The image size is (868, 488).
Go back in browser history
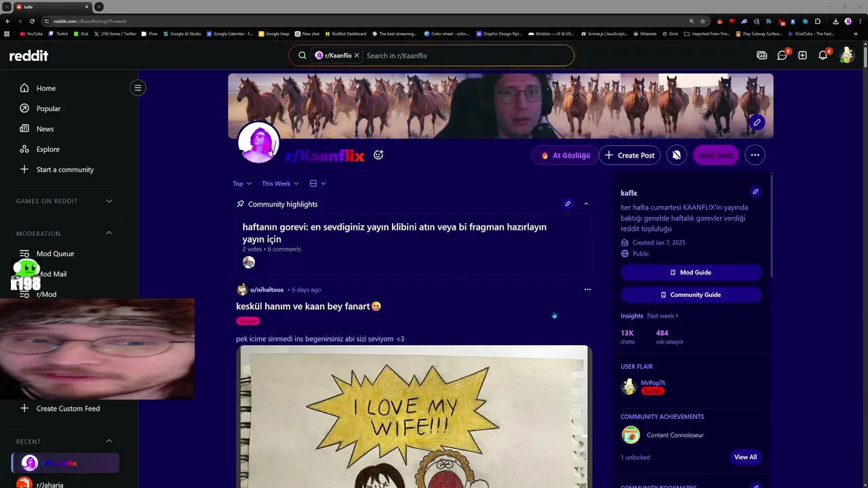click(7, 21)
